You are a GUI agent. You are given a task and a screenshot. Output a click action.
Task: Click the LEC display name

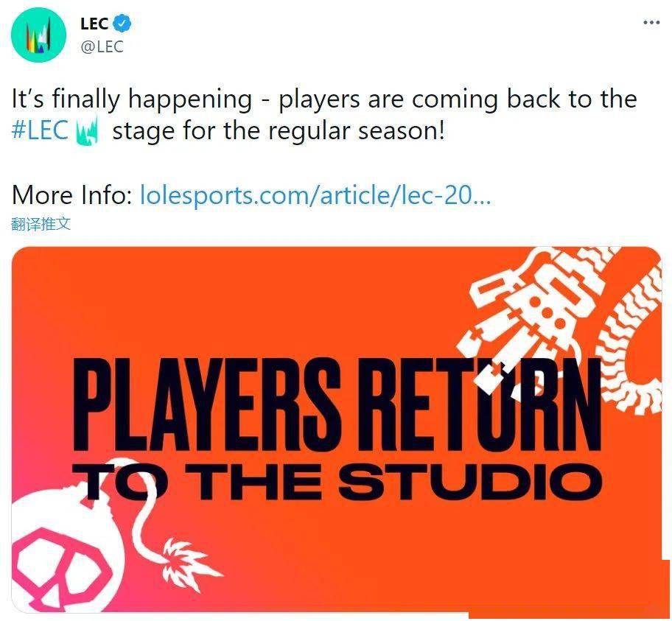[x=94, y=24]
